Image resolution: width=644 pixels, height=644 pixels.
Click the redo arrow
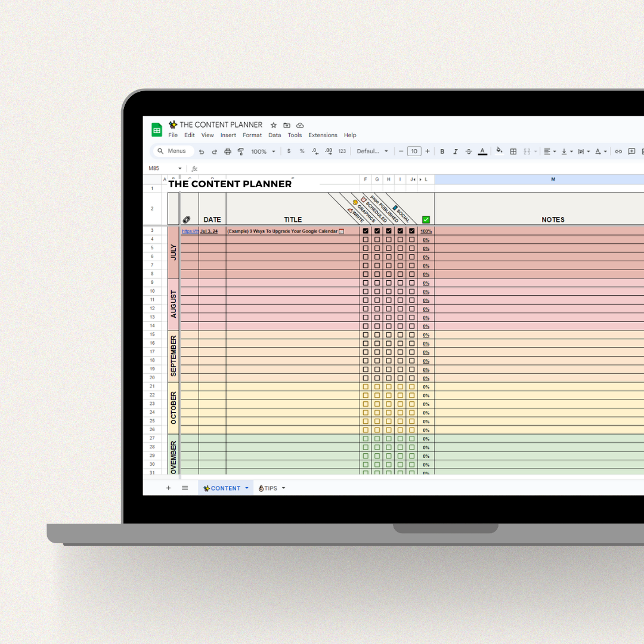pyautogui.click(x=215, y=151)
